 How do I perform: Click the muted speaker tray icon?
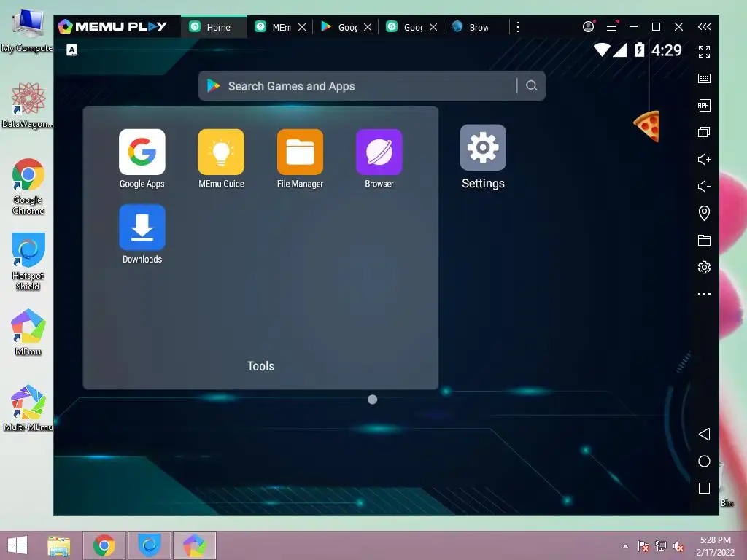[678, 546]
